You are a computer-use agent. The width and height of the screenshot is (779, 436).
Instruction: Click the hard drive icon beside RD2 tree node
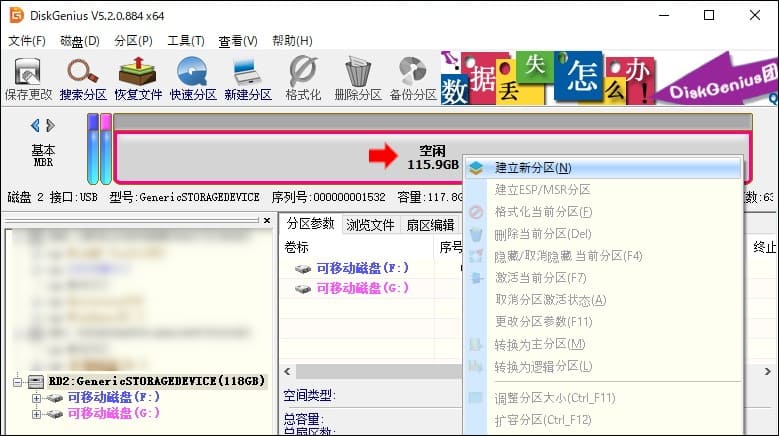(x=36, y=381)
